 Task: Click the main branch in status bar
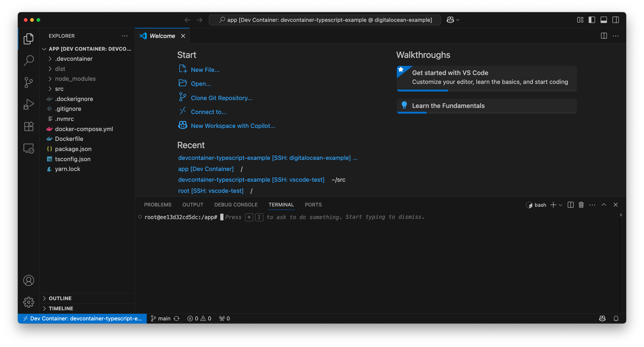pyautogui.click(x=161, y=319)
